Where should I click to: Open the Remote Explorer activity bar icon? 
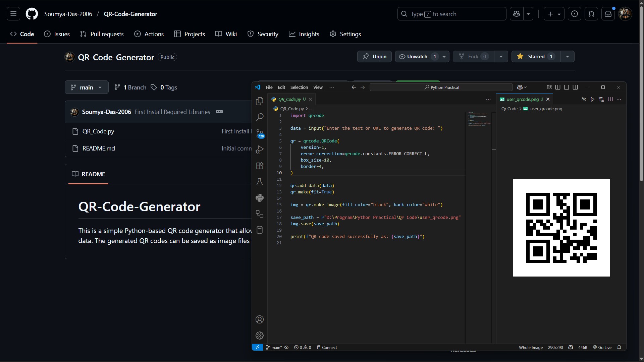pos(260,214)
